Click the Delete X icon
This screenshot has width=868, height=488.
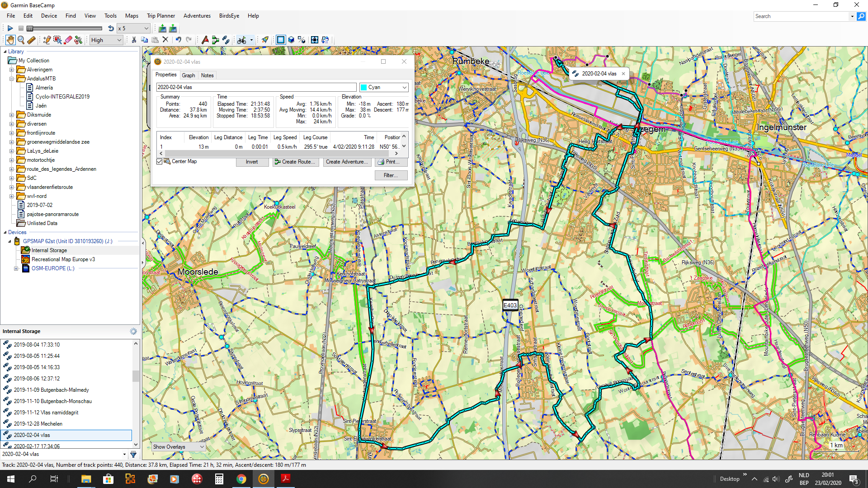(x=165, y=40)
